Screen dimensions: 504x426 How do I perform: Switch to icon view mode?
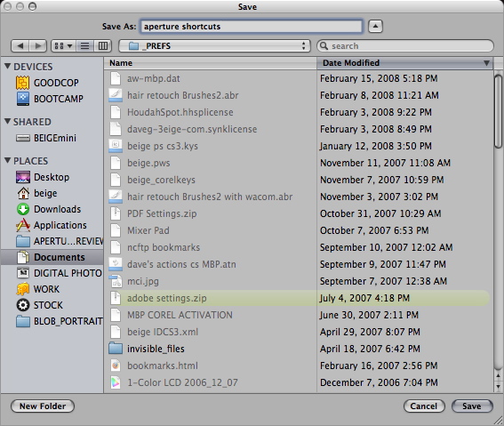(x=63, y=46)
